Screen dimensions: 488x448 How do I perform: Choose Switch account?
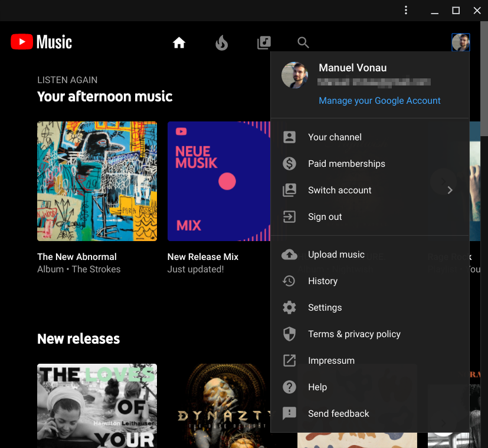pos(339,190)
